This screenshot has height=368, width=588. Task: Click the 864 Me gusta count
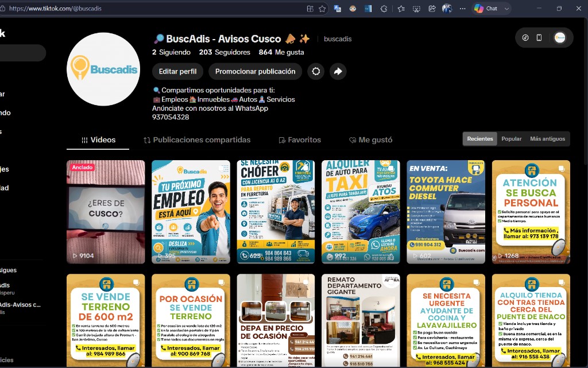[281, 52]
